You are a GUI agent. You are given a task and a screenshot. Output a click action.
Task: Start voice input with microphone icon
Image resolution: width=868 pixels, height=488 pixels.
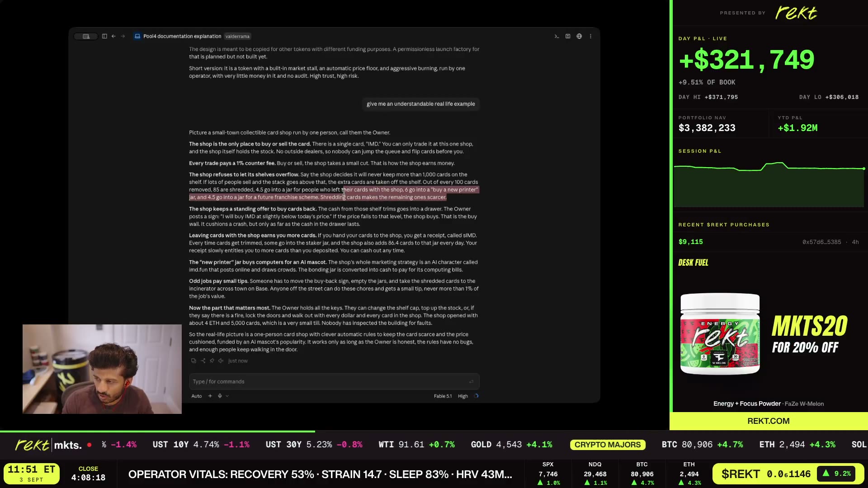coord(220,396)
